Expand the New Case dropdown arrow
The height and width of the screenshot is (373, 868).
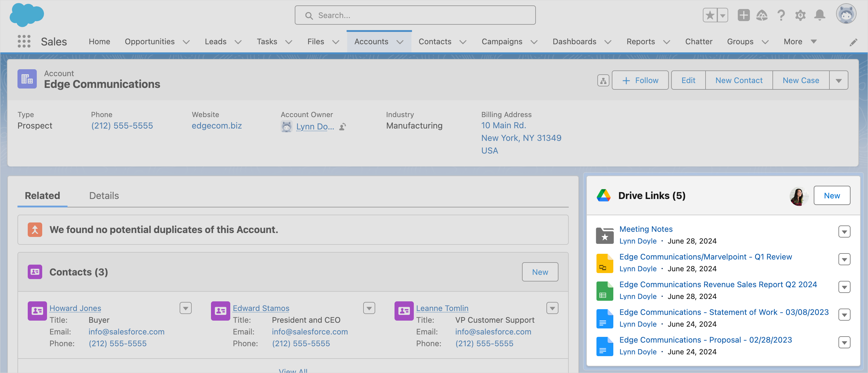click(x=839, y=80)
